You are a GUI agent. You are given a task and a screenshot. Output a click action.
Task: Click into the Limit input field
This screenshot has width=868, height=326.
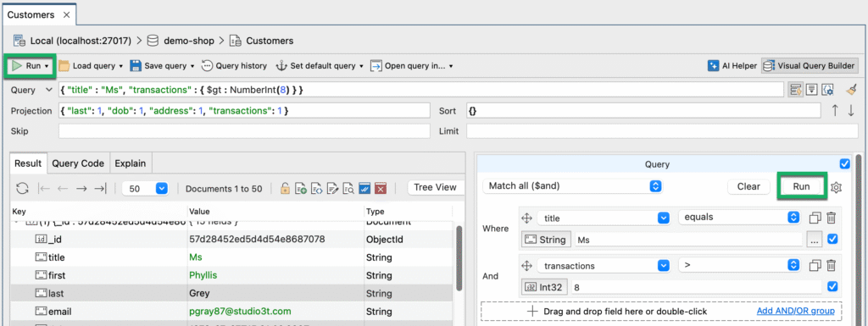[662, 131]
